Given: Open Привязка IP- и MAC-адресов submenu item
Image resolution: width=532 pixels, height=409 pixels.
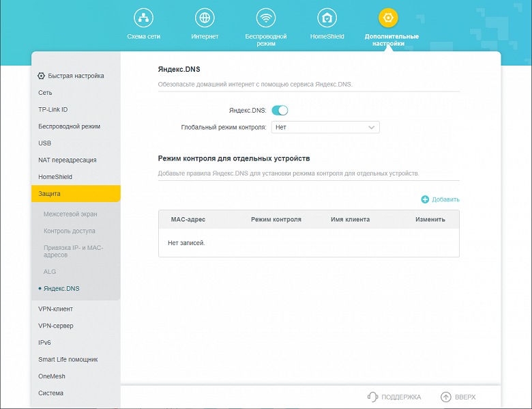Looking at the screenshot, I should (x=73, y=251).
